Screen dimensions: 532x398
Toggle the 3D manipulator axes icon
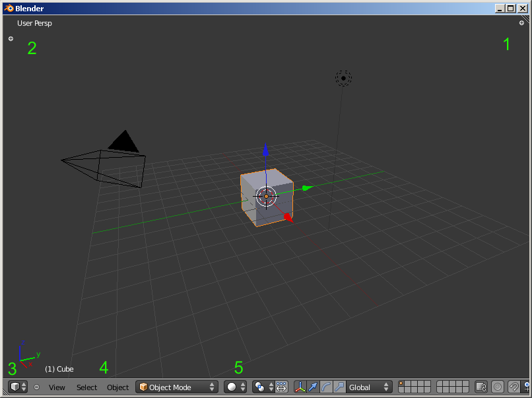300,387
